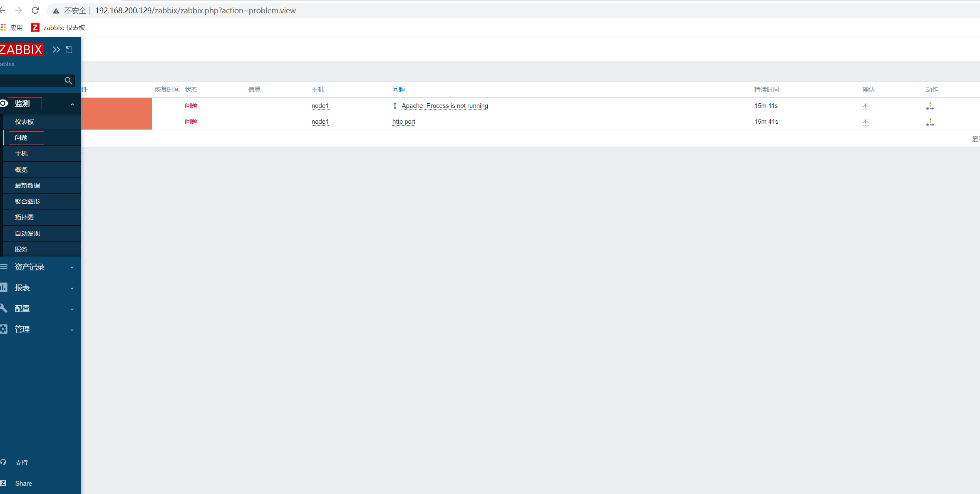Image resolution: width=980 pixels, height=494 pixels.
Task: Click the sidebar search input field
Action: click(x=31, y=81)
